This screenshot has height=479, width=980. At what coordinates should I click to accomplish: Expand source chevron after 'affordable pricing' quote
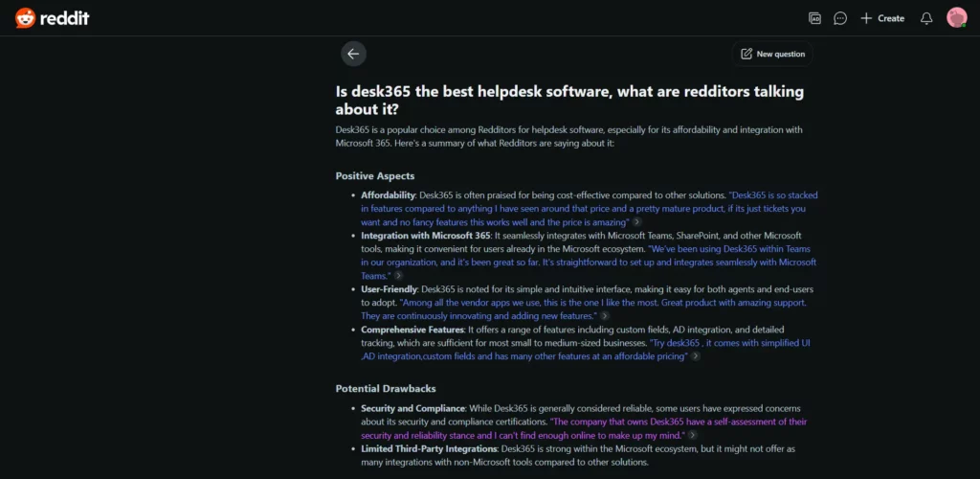[x=695, y=356]
